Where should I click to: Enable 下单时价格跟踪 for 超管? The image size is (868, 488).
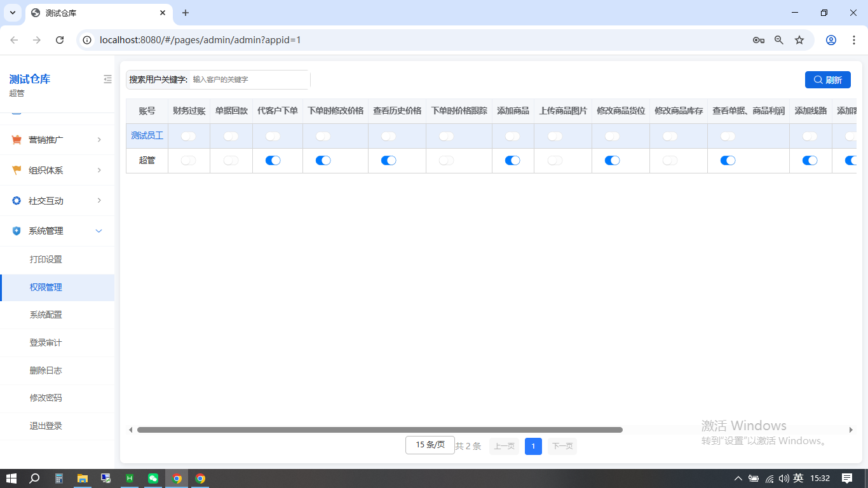pos(446,160)
